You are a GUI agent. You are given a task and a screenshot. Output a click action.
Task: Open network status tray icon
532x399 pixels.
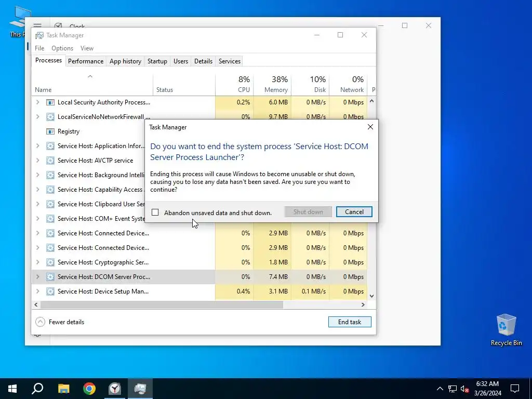(x=453, y=389)
